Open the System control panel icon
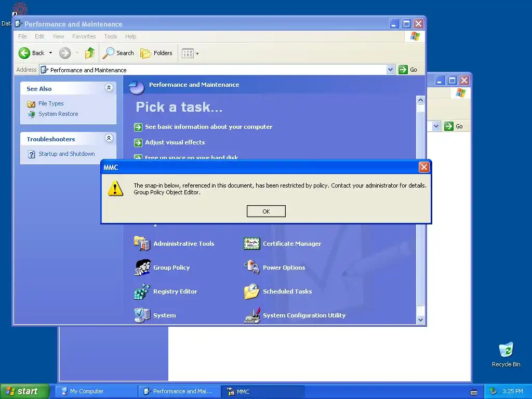Image resolution: width=532 pixels, height=399 pixels. pyautogui.click(x=142, y=315)
